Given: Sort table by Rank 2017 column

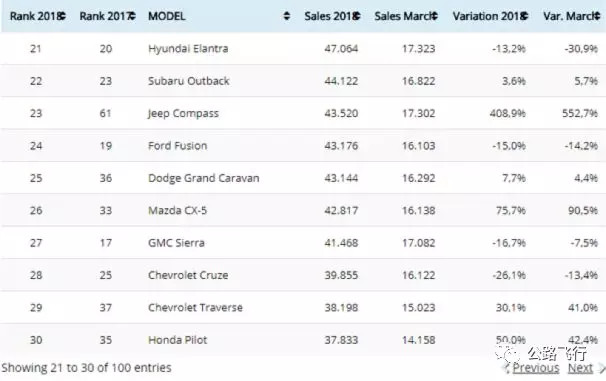Looking at the screenshot, I should (107, 16).
